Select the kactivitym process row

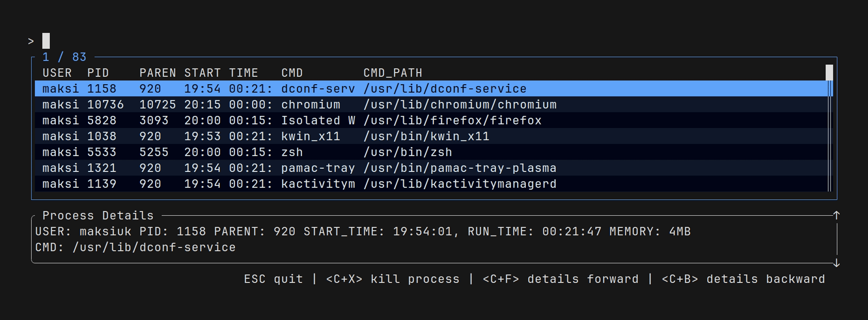coord(274,183)
